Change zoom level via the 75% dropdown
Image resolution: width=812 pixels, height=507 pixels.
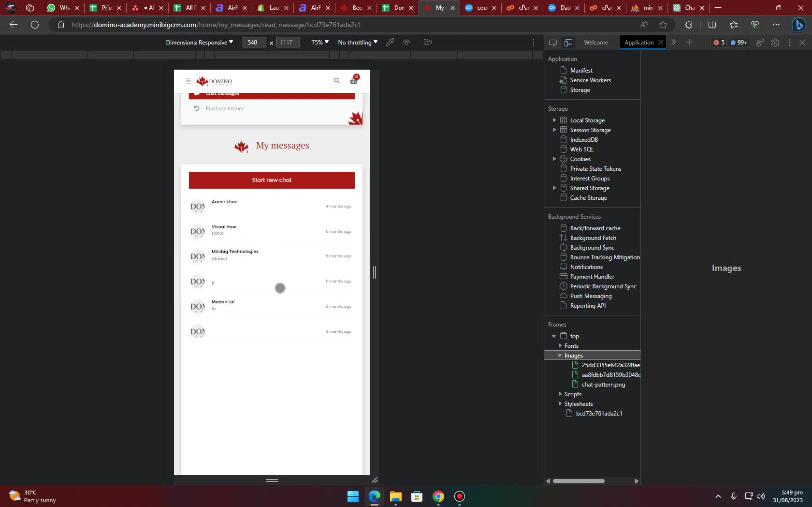tap(319, 43)
